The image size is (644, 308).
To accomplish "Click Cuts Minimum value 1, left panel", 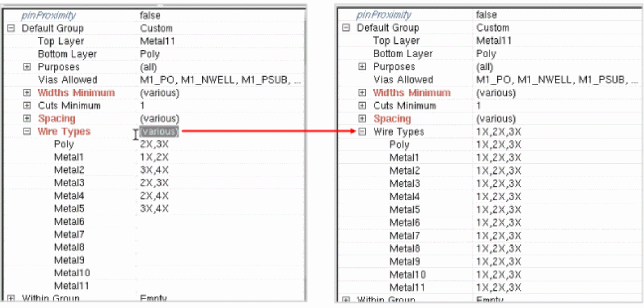I will [142, 105].
